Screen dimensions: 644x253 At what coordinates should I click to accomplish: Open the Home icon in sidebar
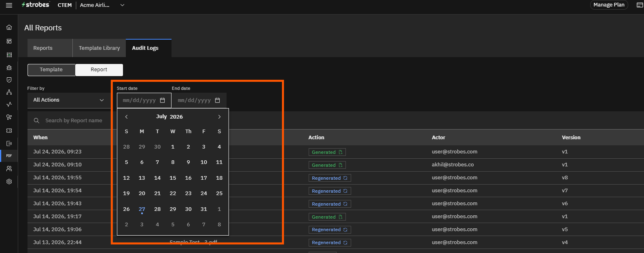9,28
